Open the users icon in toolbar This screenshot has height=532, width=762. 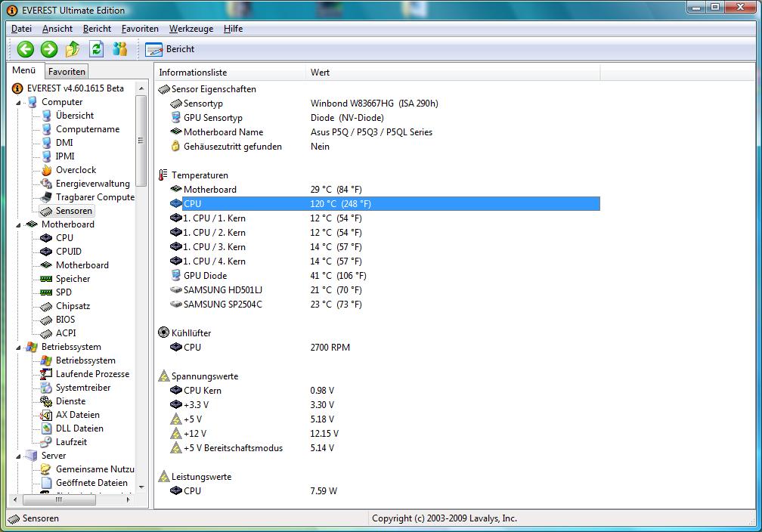(x=119, y=49)
